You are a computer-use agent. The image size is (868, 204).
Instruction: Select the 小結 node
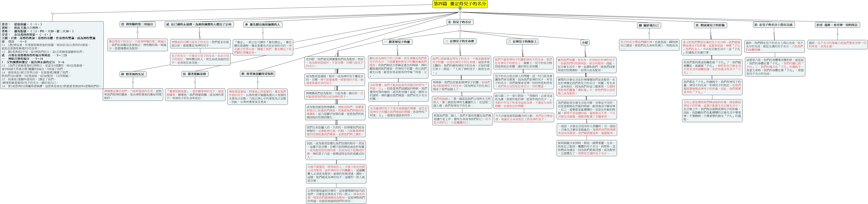pos(585,42)
